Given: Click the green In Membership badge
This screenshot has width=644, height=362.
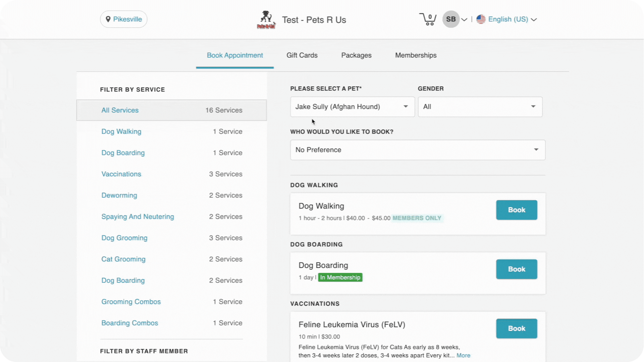Looking at the screenshot, I should [x=340, y=277].
